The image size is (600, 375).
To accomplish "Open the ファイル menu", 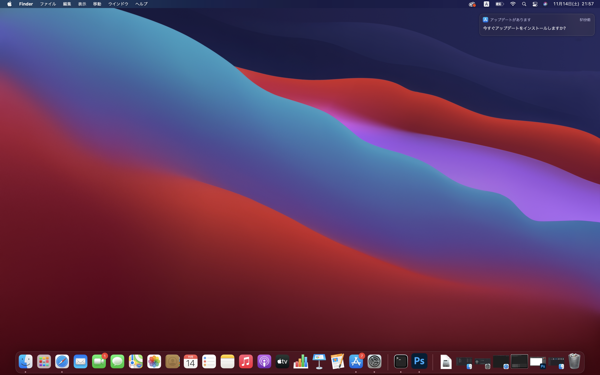I will point(48,4).
